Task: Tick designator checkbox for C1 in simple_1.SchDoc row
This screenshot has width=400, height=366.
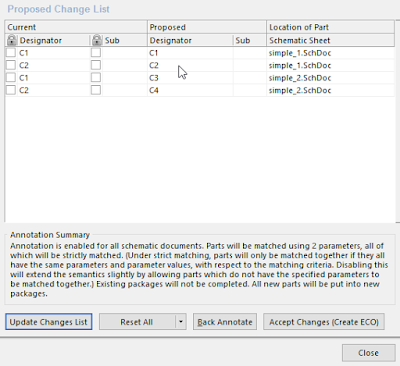Action: coord(11,53)
